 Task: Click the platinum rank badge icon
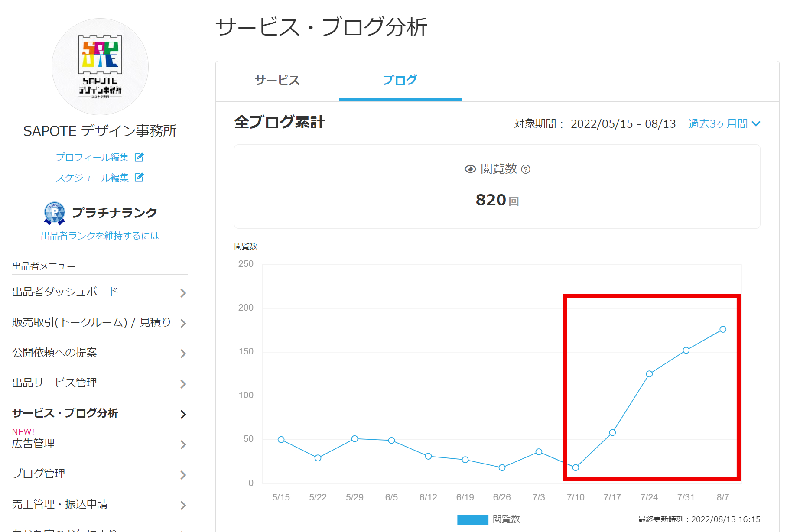(55, 213)
